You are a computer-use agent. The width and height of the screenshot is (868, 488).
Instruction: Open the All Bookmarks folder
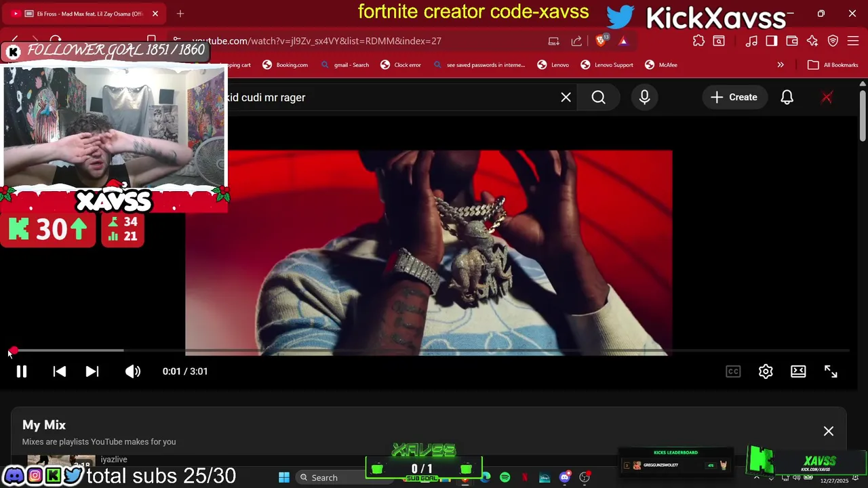pyautogui.click(x=833, y=65)
